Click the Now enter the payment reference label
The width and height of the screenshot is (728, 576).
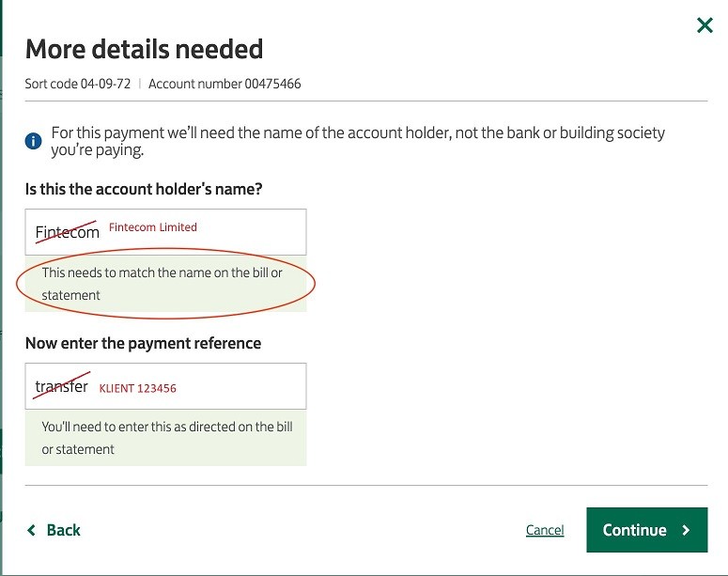(x=143, y=343)
